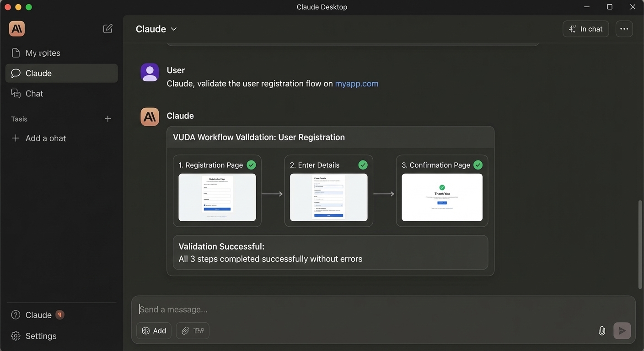The width and height of the screenshot is (644, 351).
Task: Open My notes in the sidebar
Action: 62,53
